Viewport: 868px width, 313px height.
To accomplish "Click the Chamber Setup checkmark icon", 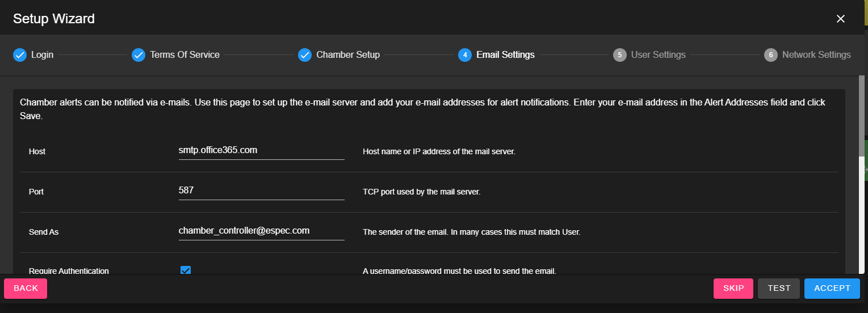I will pyautogui.click(x=305, y=55).
